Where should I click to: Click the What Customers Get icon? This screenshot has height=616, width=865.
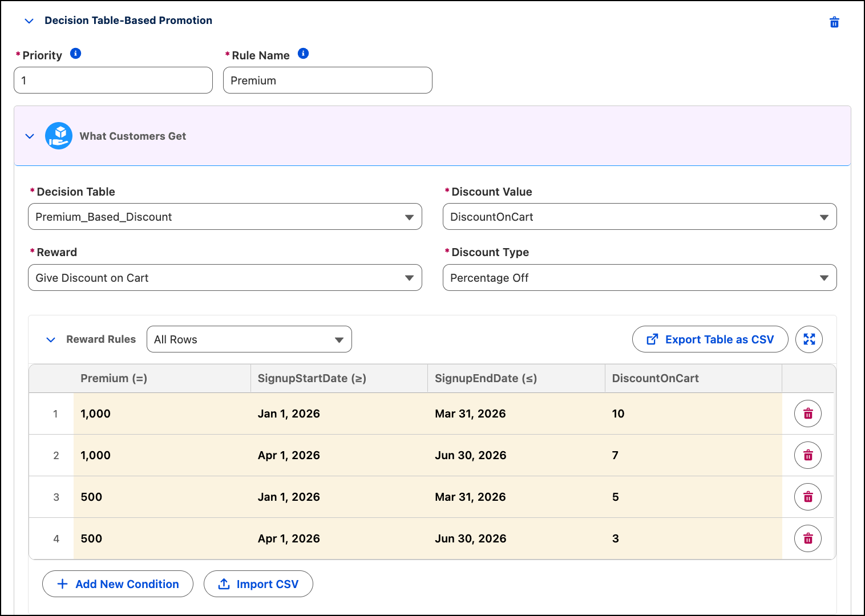pyautogui.click(x=59, y=136)
